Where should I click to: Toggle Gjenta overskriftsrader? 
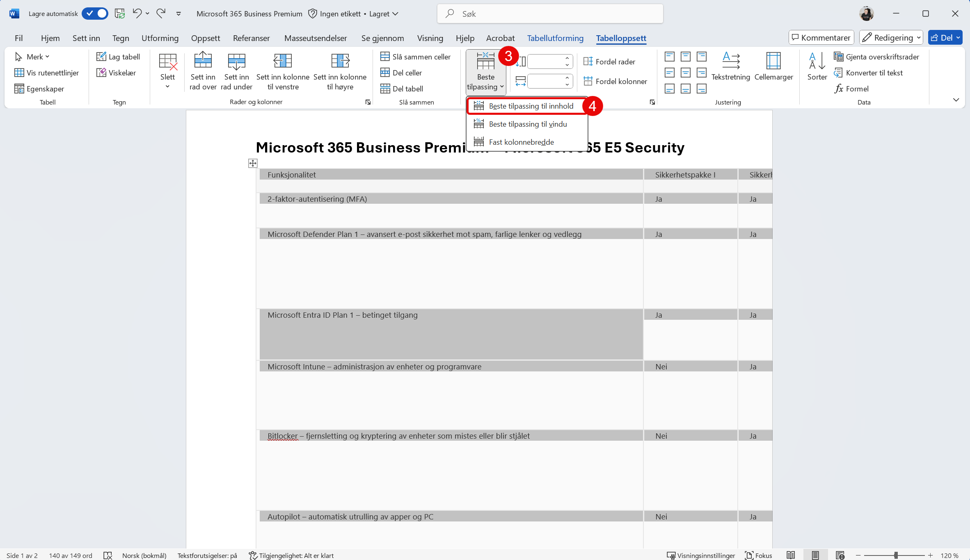876,57
